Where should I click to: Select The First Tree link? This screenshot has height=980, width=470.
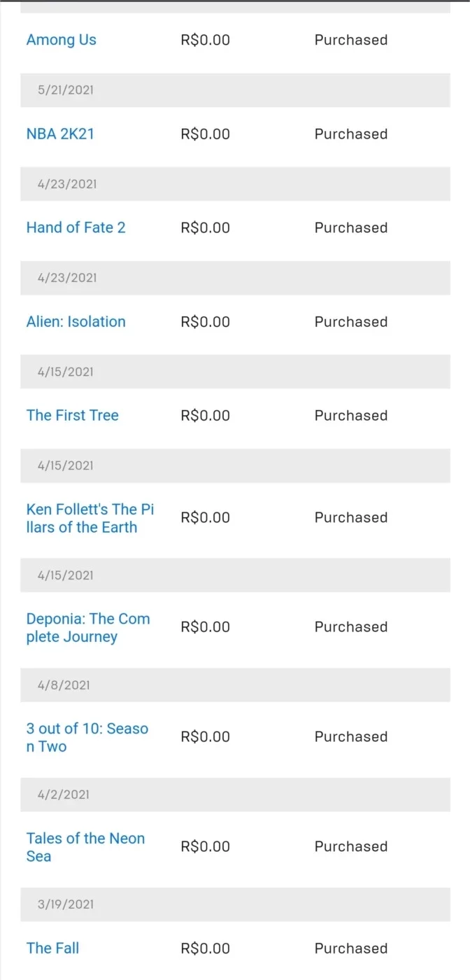click(x=73, y=415)
